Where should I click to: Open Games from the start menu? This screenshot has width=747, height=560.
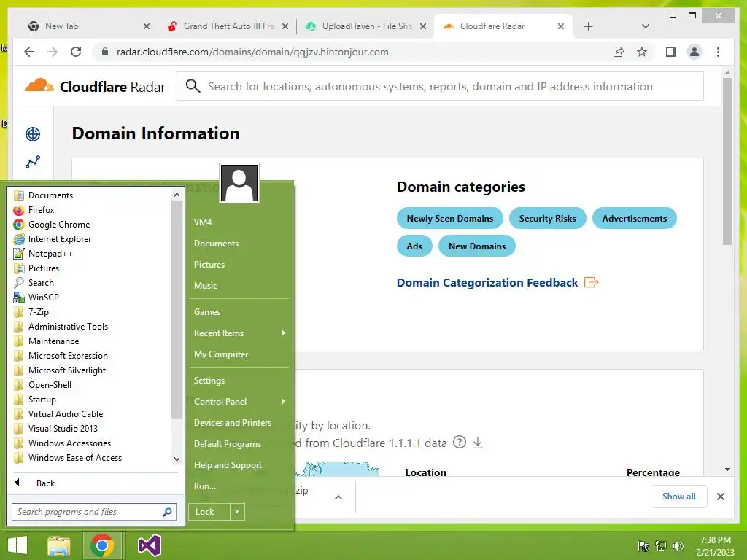click(207, 312)
